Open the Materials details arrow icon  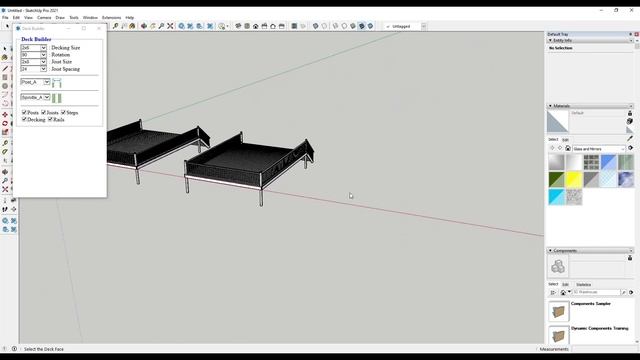pyautogui.click(x=631, y=148)
